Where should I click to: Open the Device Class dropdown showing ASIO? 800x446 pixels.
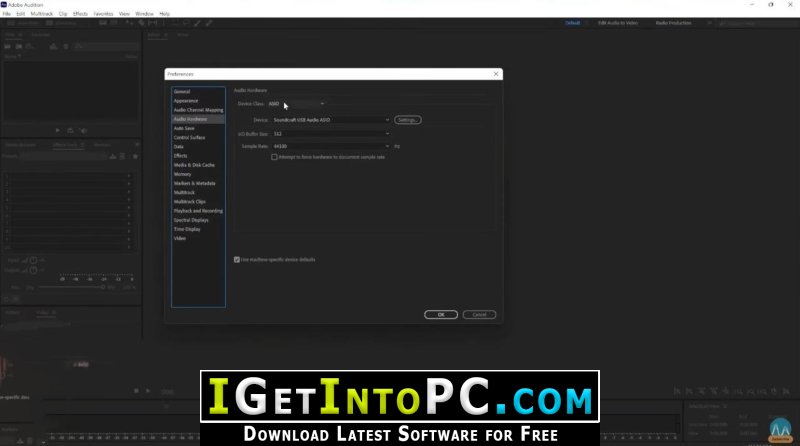pyautogui.click(x=296, y=104)
